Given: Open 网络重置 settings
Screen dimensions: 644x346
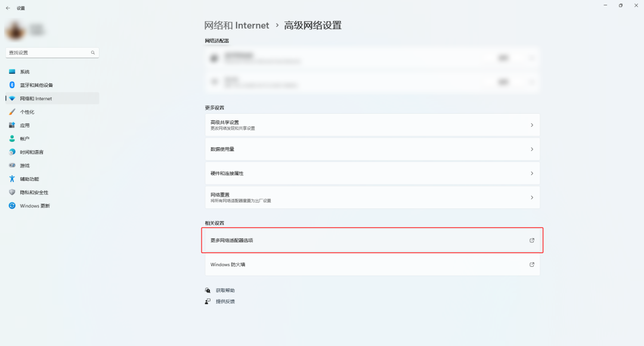Looking at the screenshot, I should 372,197.
